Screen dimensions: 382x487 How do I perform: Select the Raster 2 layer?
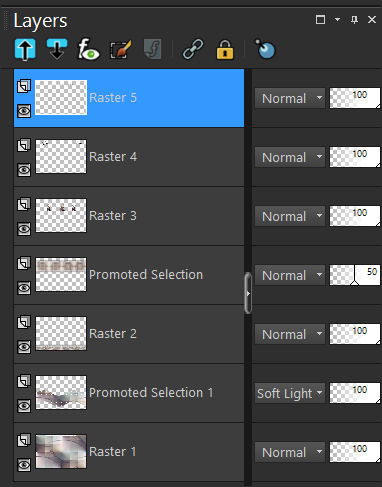(129, 334)
